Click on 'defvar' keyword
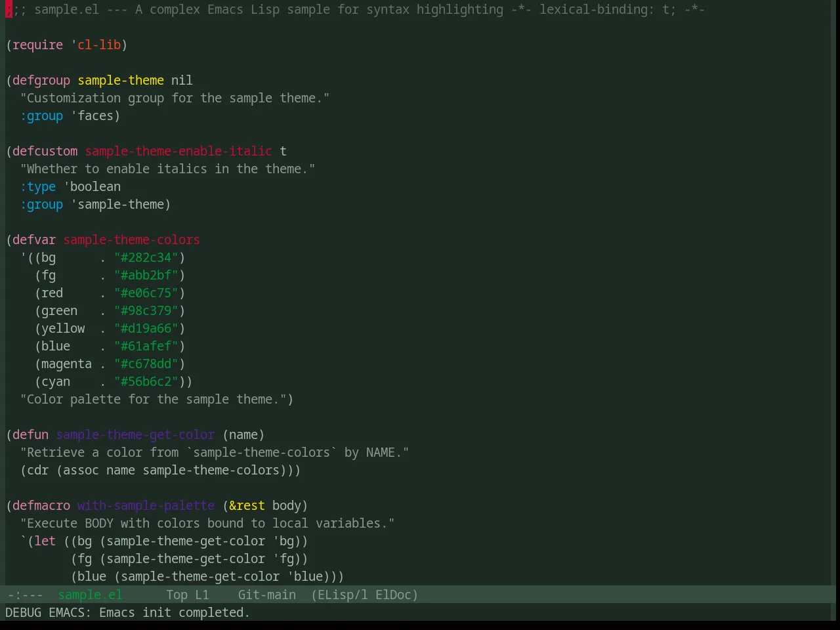Screen dimensions: 840x630 34,240
